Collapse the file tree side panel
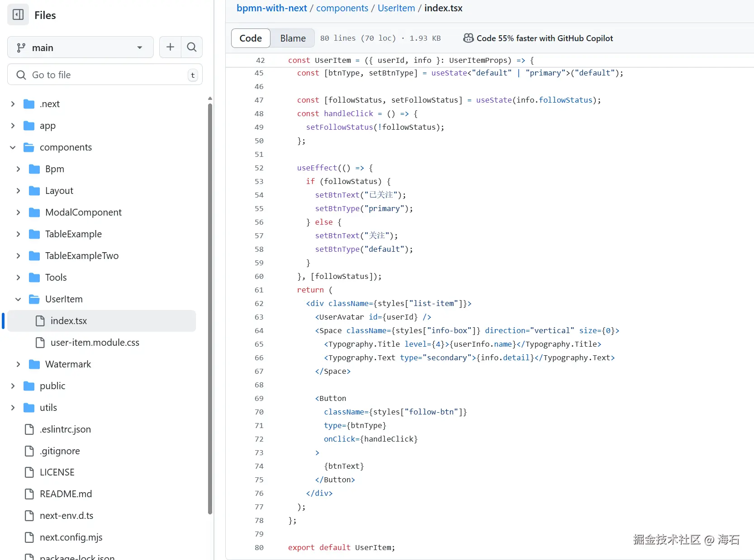Image resolution: width=754 pixels, height=560 pixels. coord(18,15)
